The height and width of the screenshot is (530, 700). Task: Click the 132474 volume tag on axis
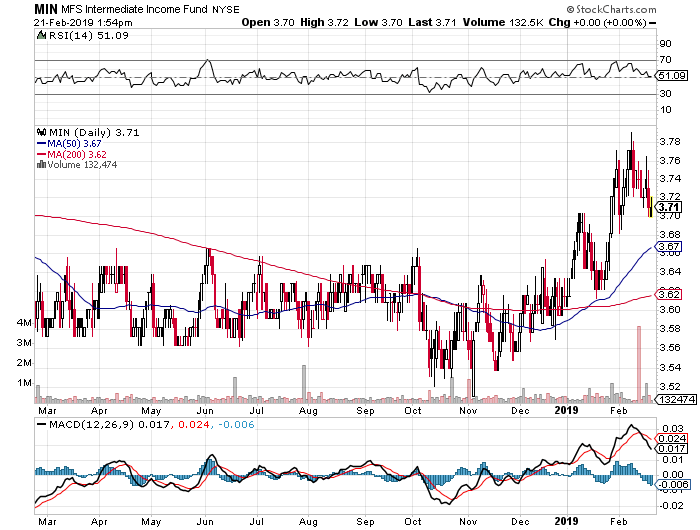point(676,399)
